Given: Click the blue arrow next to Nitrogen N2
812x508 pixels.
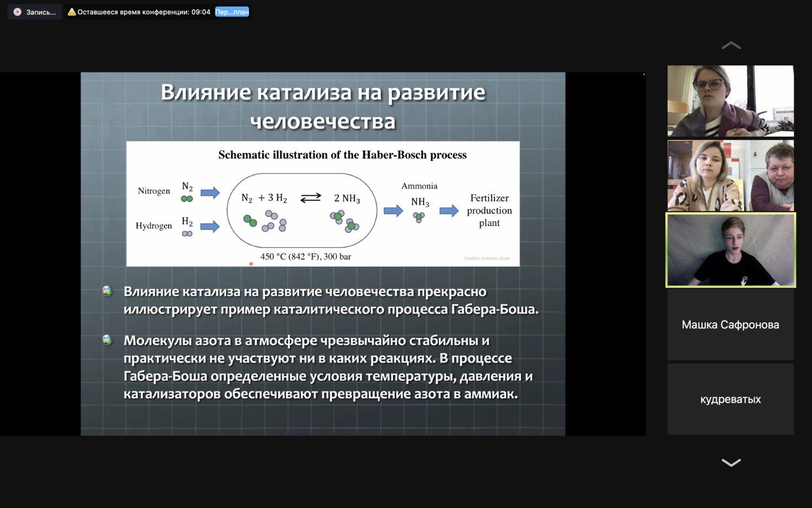Looking at the screenshot, I should [x=210, y=192].
